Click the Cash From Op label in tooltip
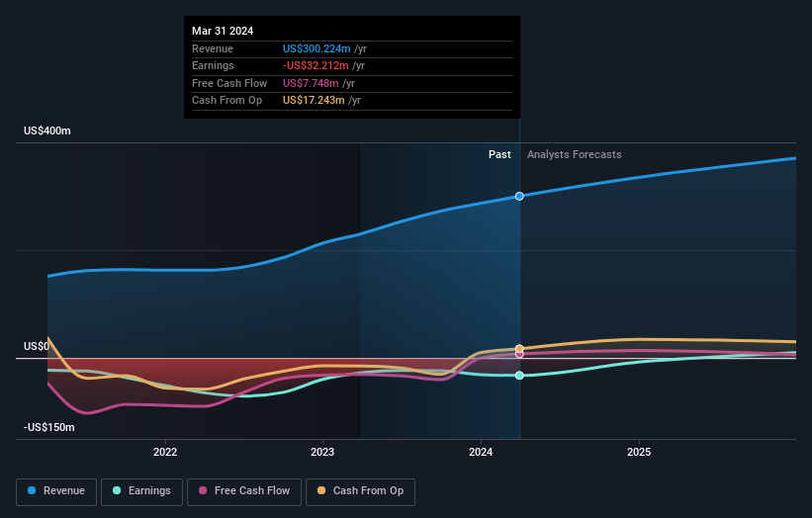 point(226,101)
